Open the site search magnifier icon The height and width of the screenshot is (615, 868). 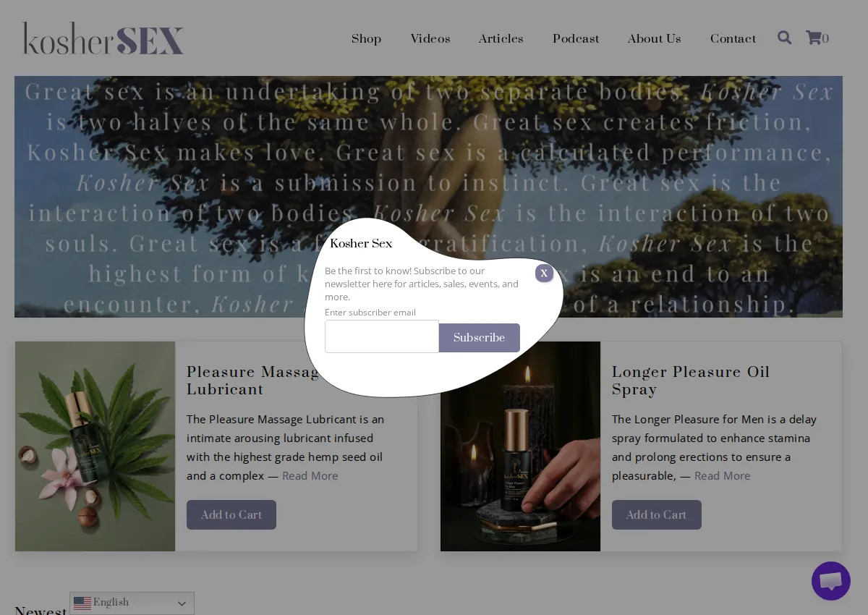tap(784, 38)
